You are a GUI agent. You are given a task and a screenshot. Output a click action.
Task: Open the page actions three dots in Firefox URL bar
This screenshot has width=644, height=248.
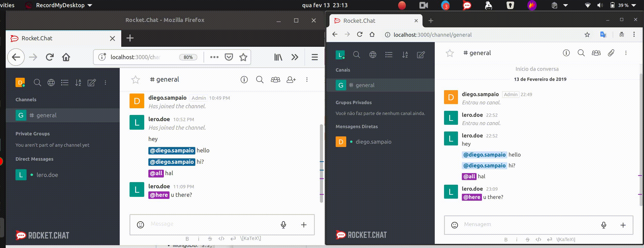click(214, 57)
